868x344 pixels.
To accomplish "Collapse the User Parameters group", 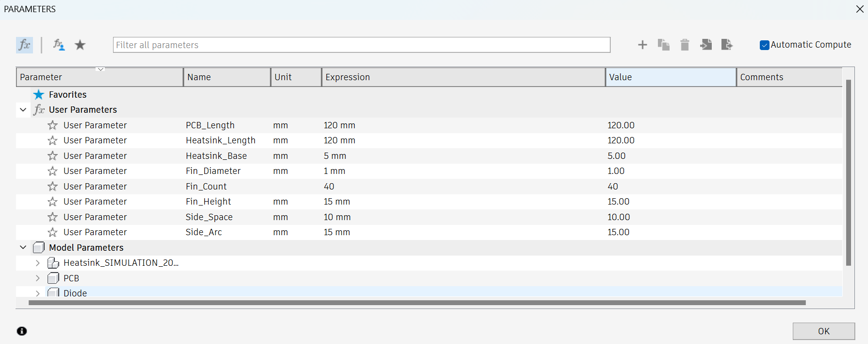I will pos(23,110).
